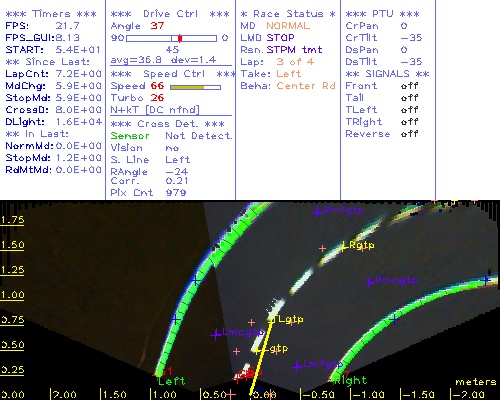
Task: Click the Lmfgtp purple cross marker
Action: pyautogui.click(x=297, y=366)
